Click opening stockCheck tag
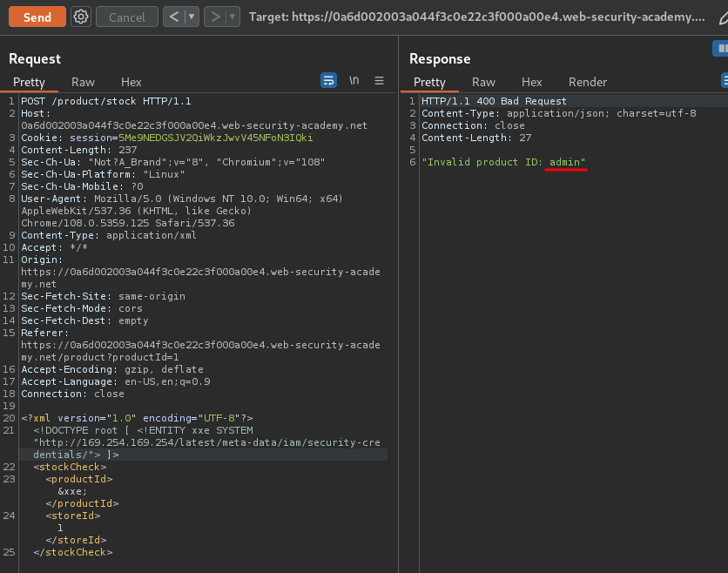The image size is (728, 573). click(x=70, y=467)
